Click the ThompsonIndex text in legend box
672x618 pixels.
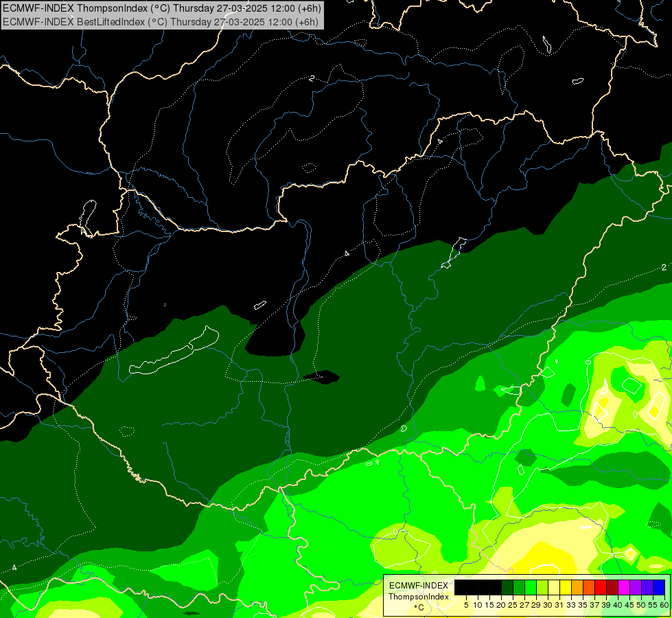coord(419,597)
